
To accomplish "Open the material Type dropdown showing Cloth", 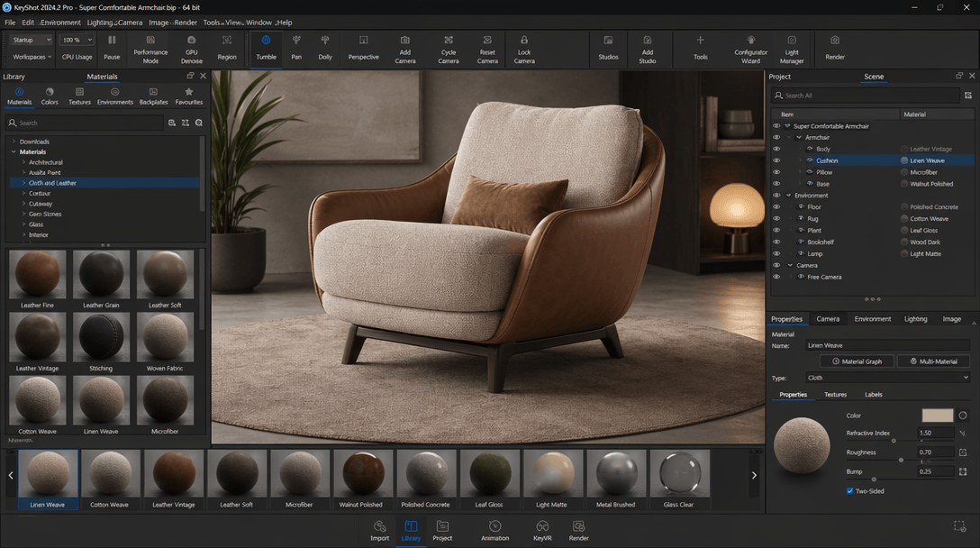I will 887,378.
